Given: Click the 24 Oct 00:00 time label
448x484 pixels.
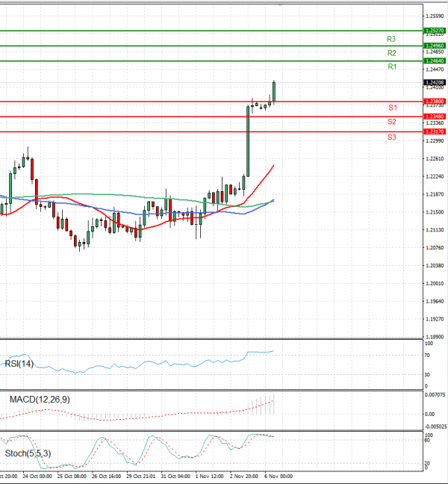Looking at the screenshot, I should pyautogui.click(x=37, y=477).
